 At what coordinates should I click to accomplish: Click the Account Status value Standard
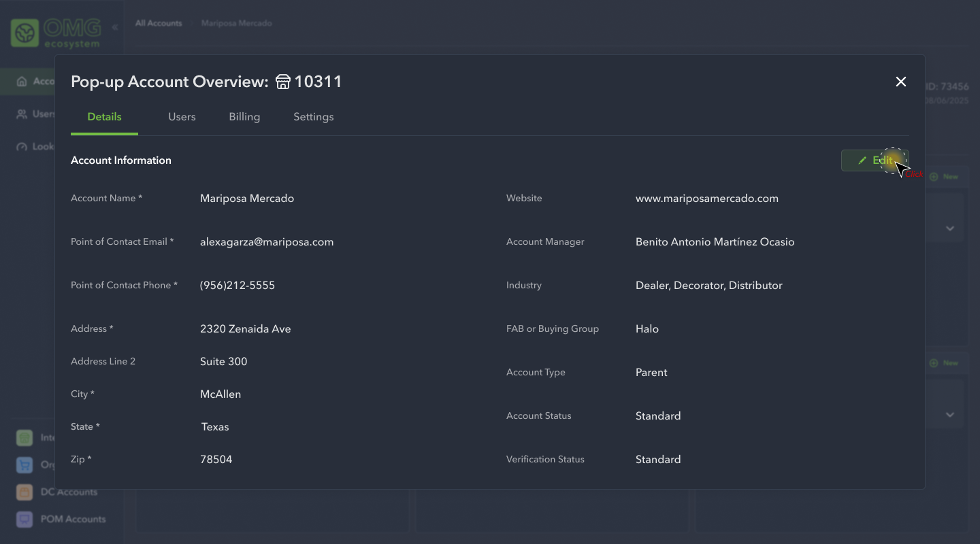(x=658, y=416)
